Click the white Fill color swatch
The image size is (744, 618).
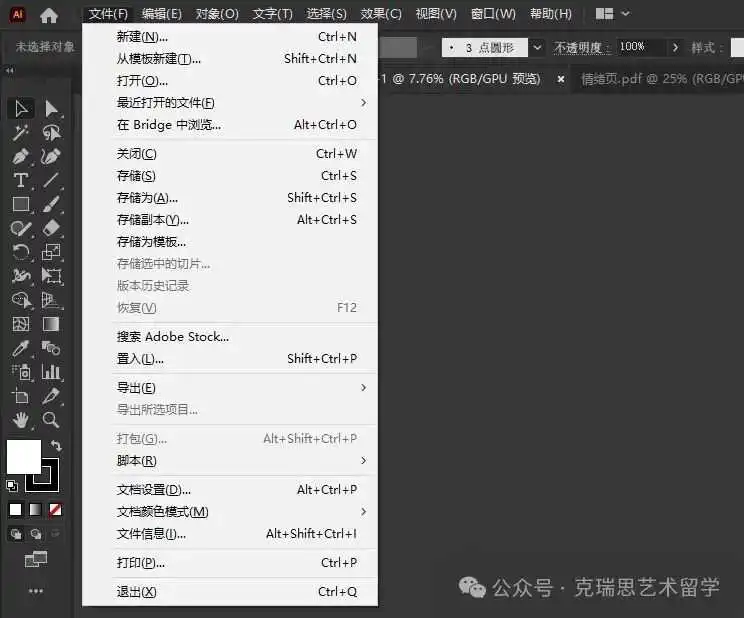coord(23,456)
